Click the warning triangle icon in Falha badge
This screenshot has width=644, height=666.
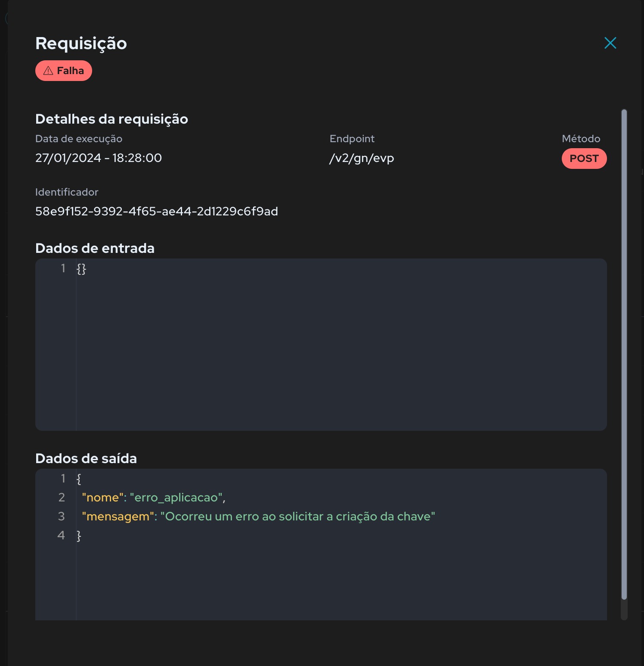48,71
